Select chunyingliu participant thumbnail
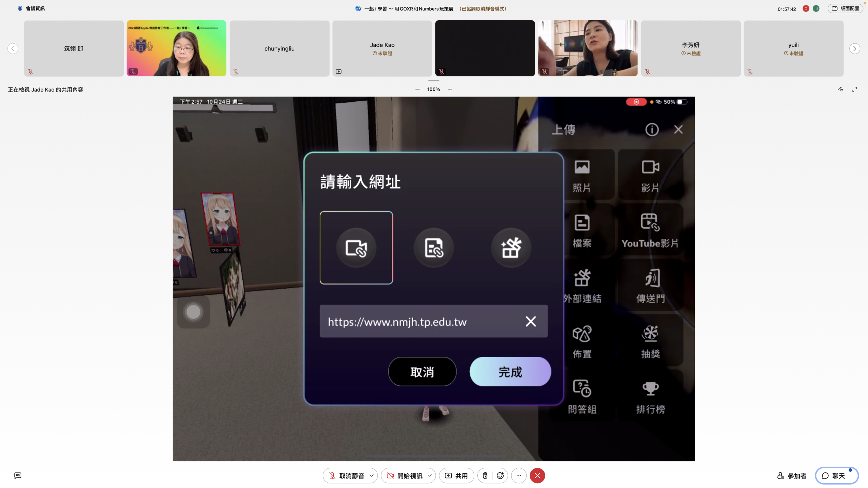This screenshot has width=868, height=488. coord(279,48)
